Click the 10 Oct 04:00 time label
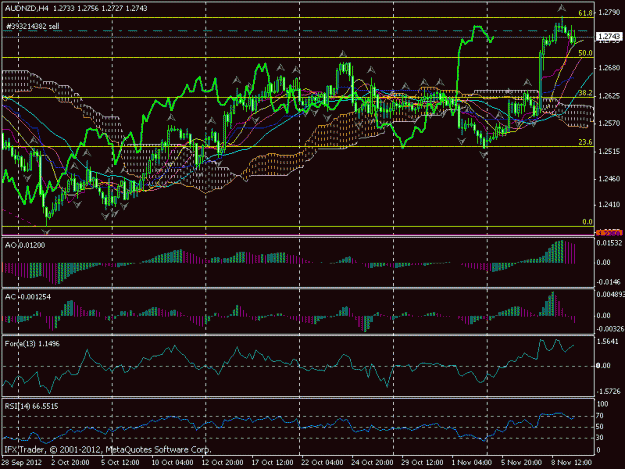Image resolution: width=625 pixels, height=469 pixels. pos(172,462)
